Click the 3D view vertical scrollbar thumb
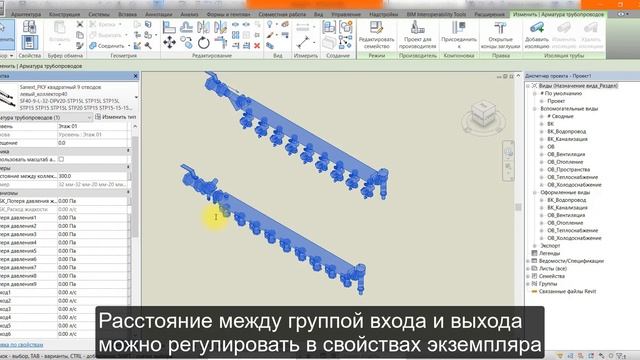The width and height of the screenshot is (640, 360). [518, 207]
